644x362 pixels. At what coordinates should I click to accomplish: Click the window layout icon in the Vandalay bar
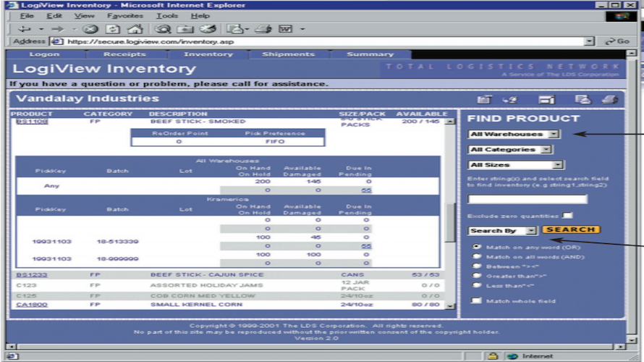pos(546,99)
